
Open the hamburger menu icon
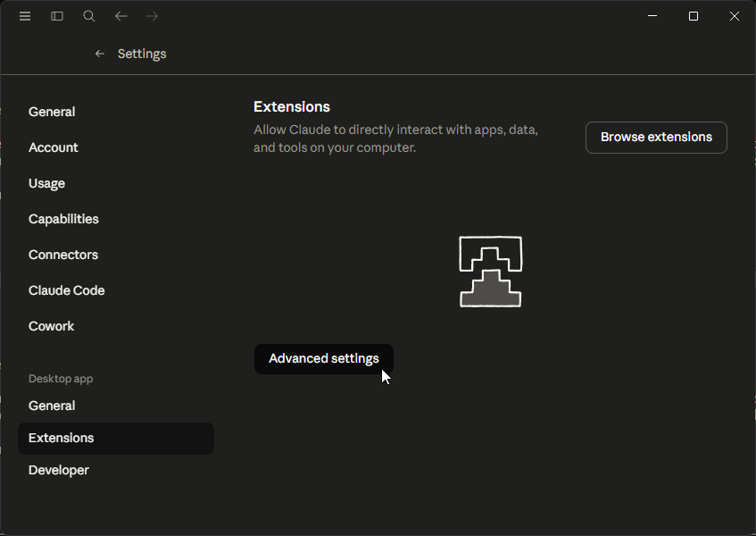click(x=25, y=15)
